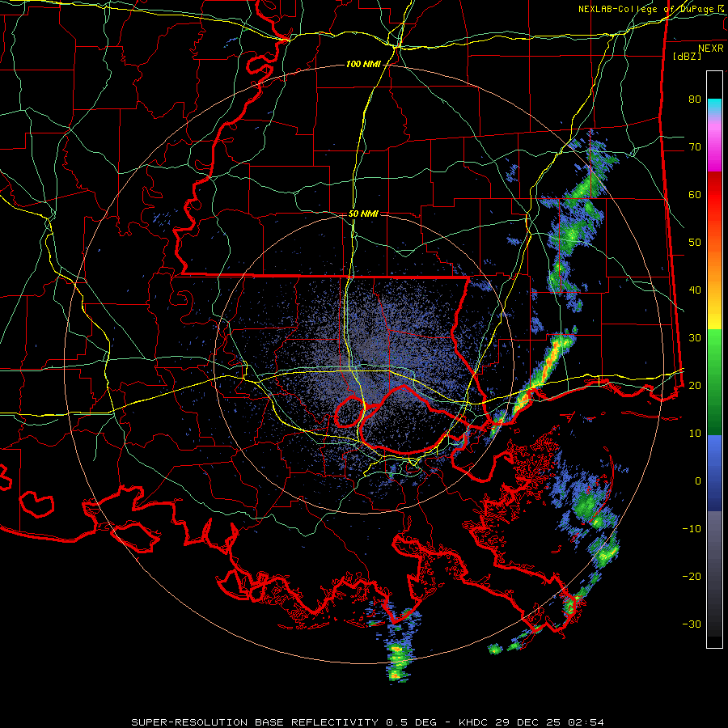Click the green segment of the dBZ color bar

(714, 382)
